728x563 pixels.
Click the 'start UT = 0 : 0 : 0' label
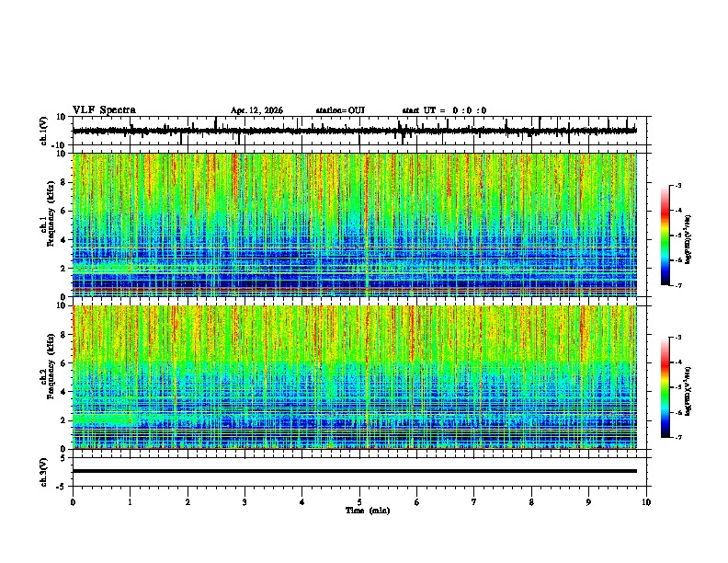click(x=444, y=110)
